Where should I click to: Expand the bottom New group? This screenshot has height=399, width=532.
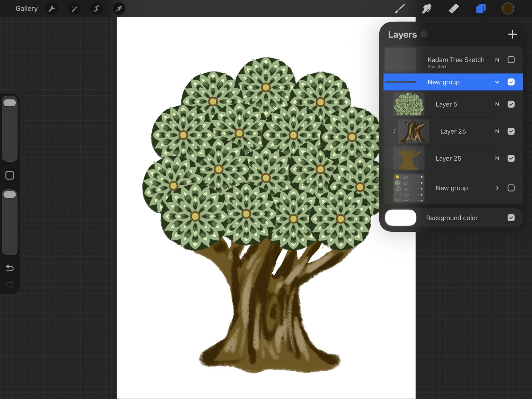tap(497, 188)
